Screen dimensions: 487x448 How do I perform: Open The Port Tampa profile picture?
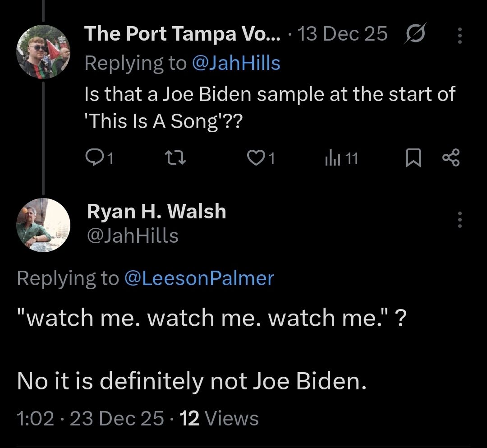[43, 52]
